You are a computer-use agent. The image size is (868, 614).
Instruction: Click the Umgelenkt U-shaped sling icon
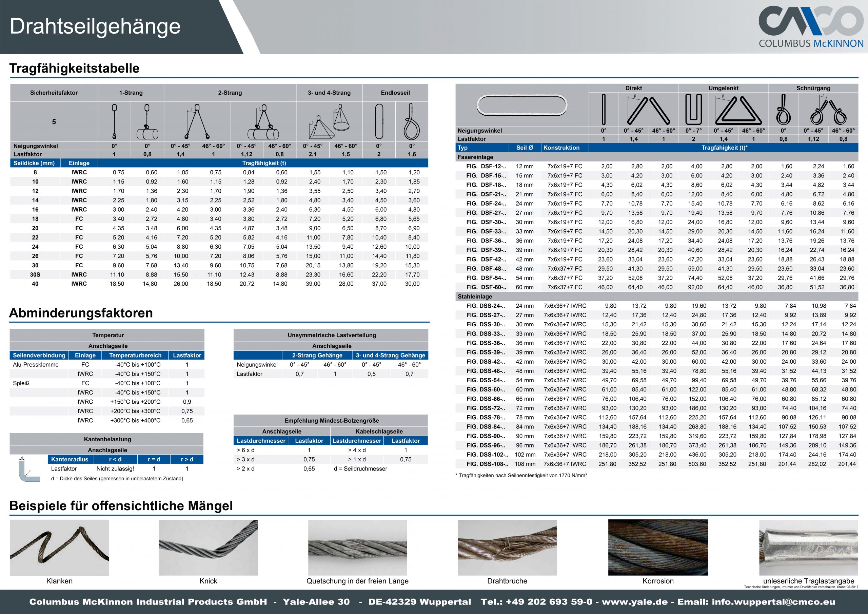pyautogui.click(x=693, y=109)
